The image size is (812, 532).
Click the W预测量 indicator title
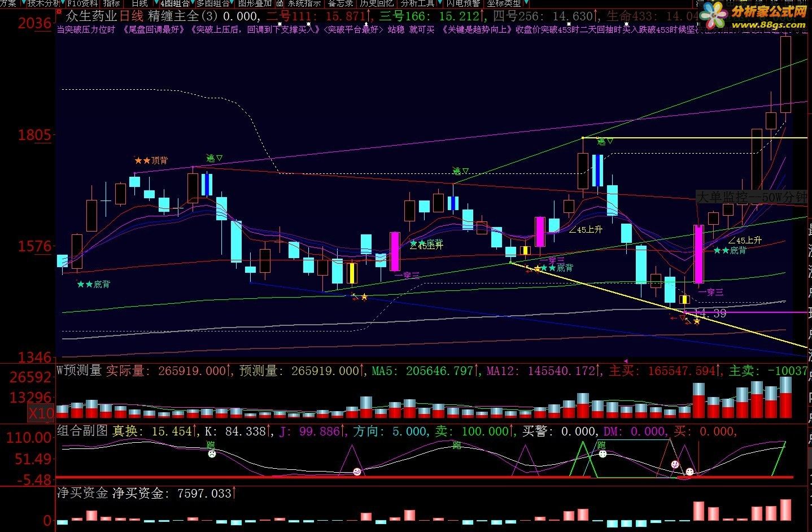[x=79, y=370]
